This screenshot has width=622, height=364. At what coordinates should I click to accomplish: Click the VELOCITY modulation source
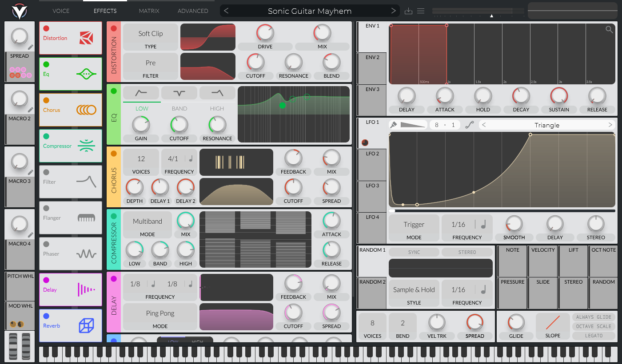[x=543, y=261]
